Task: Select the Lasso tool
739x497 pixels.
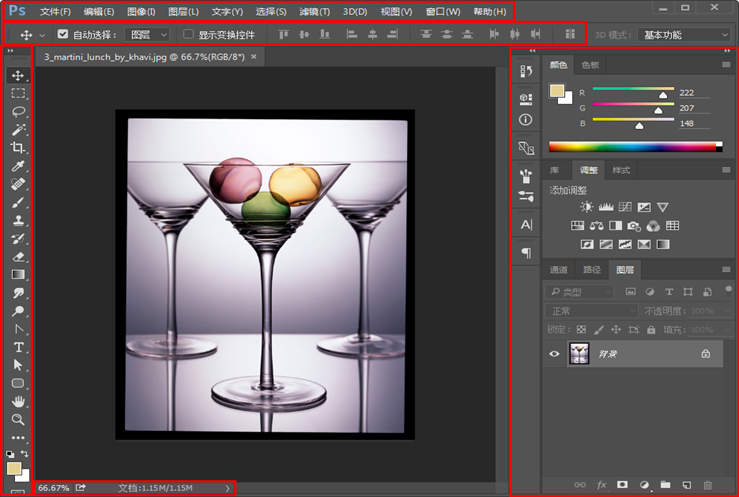Action: click(x=18, y=111)
